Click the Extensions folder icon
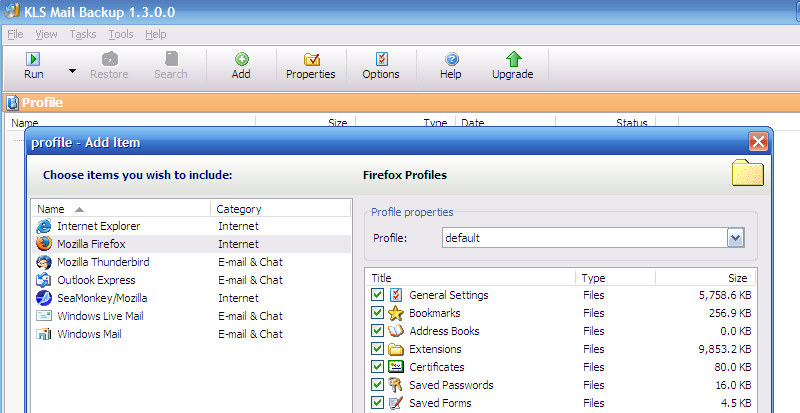The height and width of the screenshot is (413, 800). click(396, 349)
